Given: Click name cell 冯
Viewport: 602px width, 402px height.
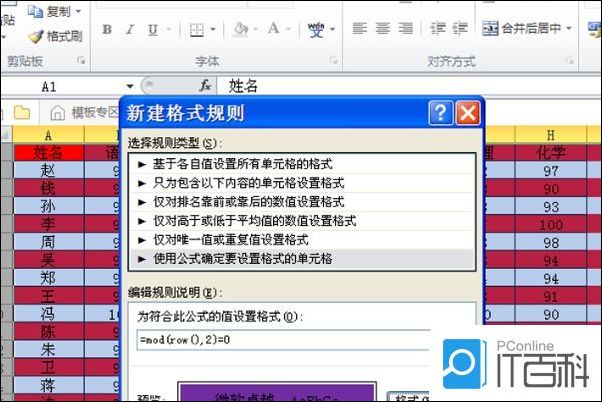Looking at the screenshot, I should [x=48, y=314].
